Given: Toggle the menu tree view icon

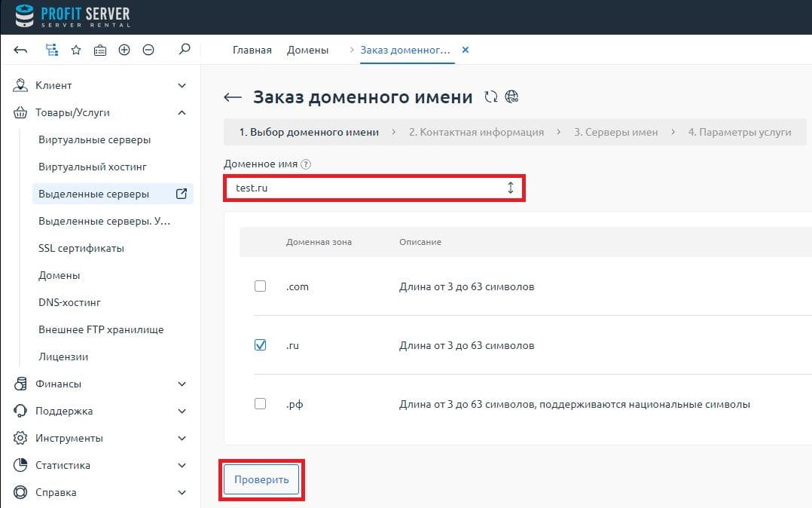Looking at the screenshot, I should [52, 50].
